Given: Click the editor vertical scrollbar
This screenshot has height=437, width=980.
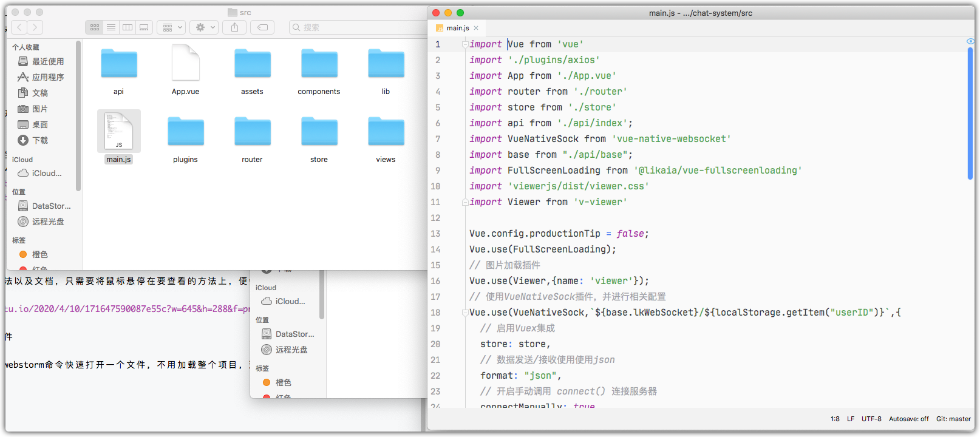Looking at the screenshot, I should pyautogui.click(x=970, y=113).
